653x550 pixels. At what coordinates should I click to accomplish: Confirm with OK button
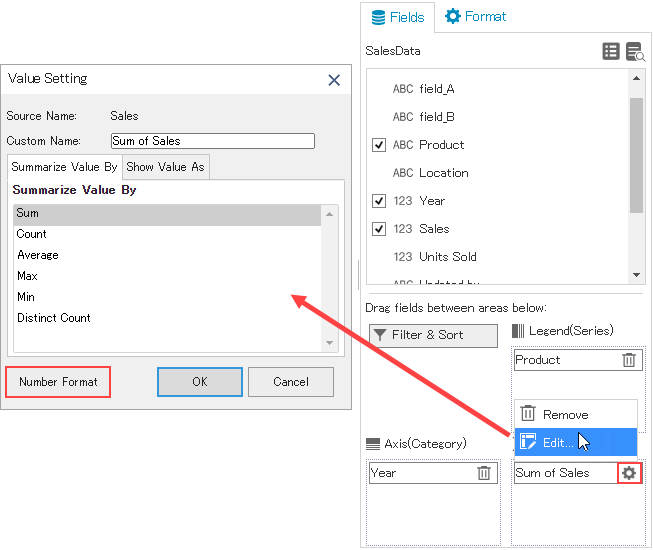200,382
